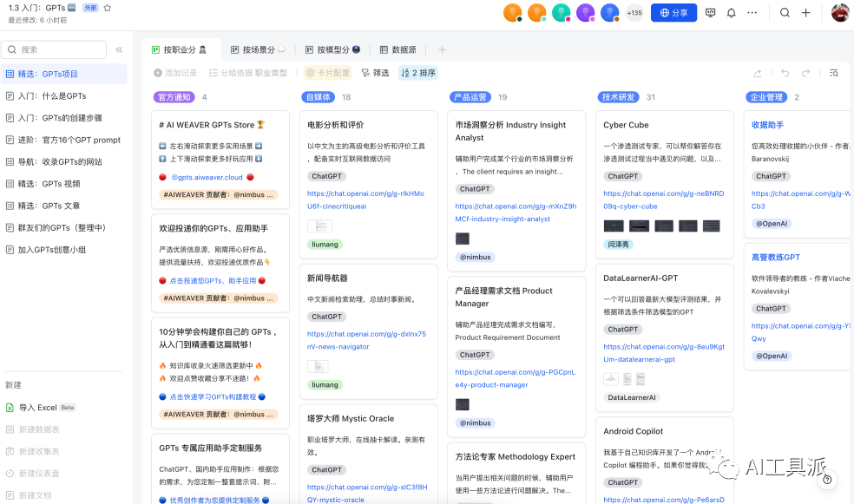The width and height of the screenshot is (854, 504).
Task: Open the news-navigator chat.openai.com link
Action: tap(366, 340)
